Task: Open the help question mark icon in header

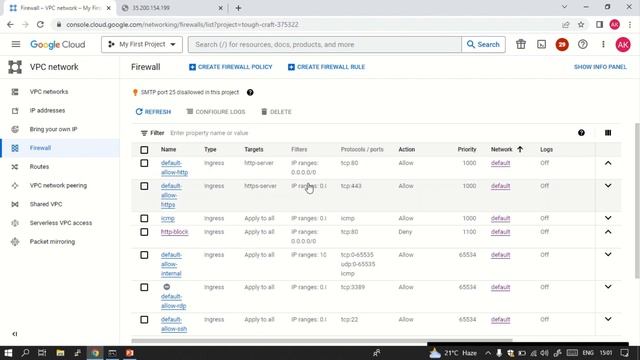Action: pos(582,44)
